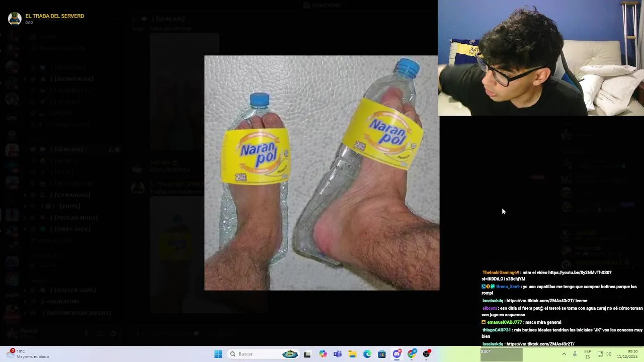Open network settings from tray icon

[600, 354]
